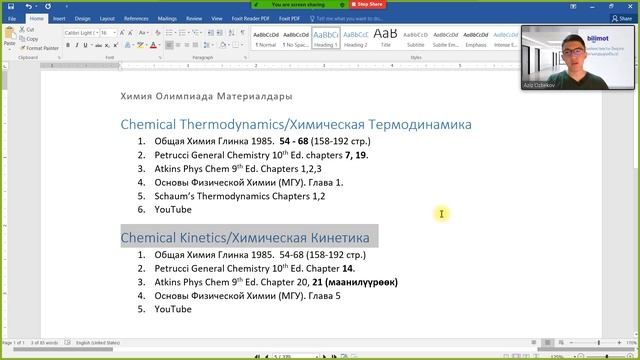Open ribbon display options icon

click(x=573, y=7)
